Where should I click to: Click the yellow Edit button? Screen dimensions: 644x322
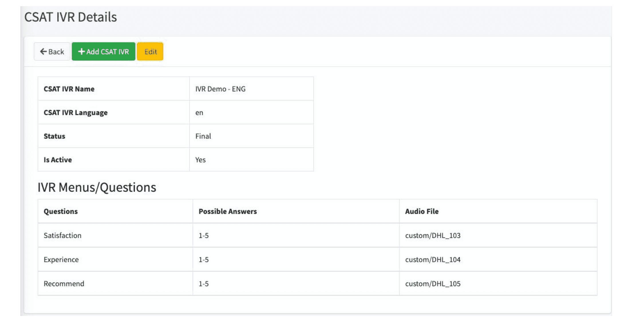(150, 52)
